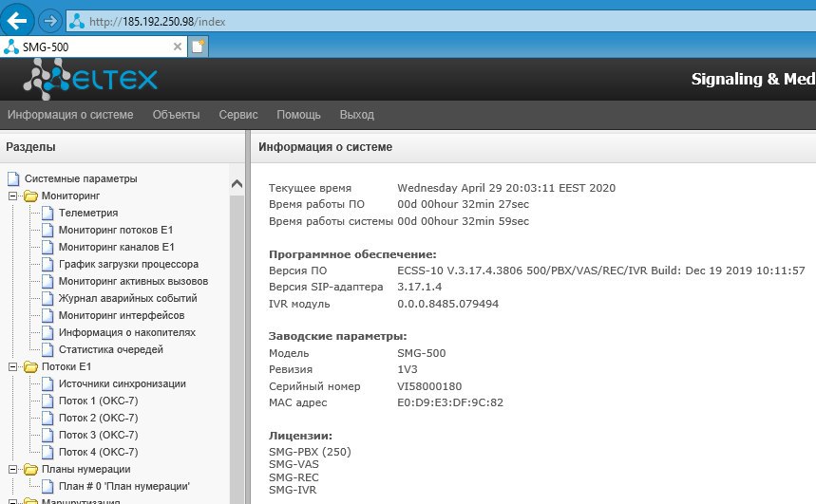Viewport: 816px width, 504px height.
Task: Click the SMG-PBX (250) license entry
Action: (x=310, y=452)
